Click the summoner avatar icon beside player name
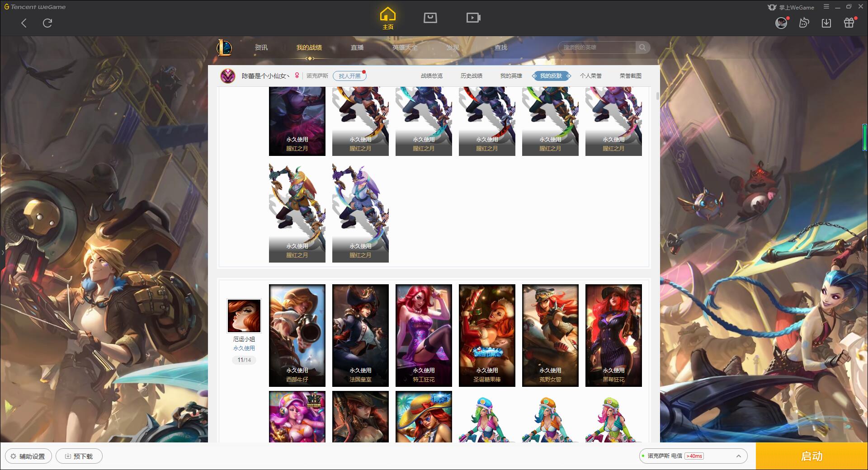 click(x=228, y=75)
